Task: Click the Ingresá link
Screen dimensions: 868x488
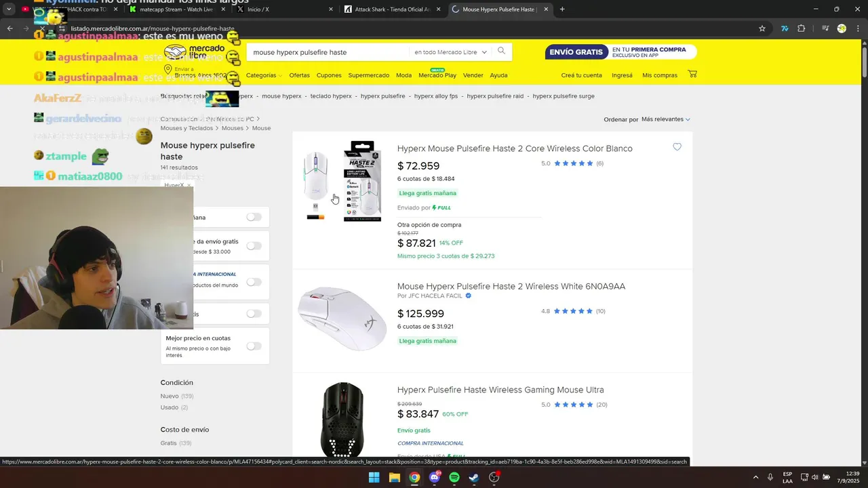Action: click(x=622, y=75)
